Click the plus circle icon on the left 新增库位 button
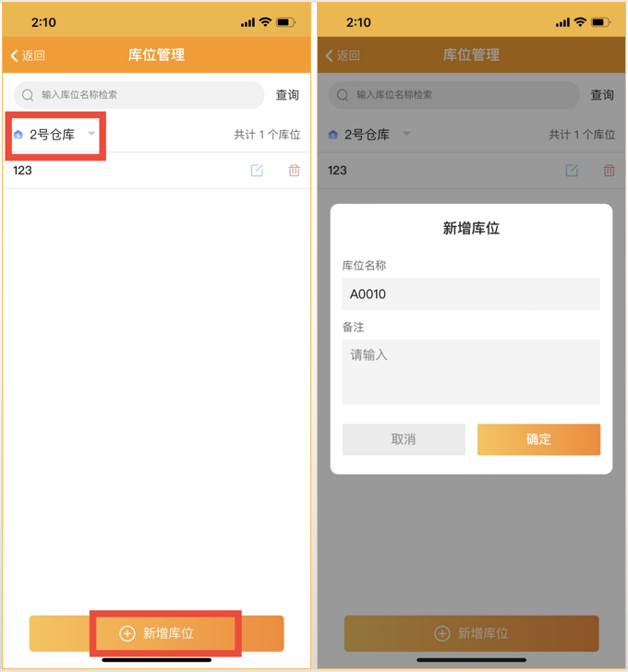Screen dimensions: 628x672 coord(127,633)
